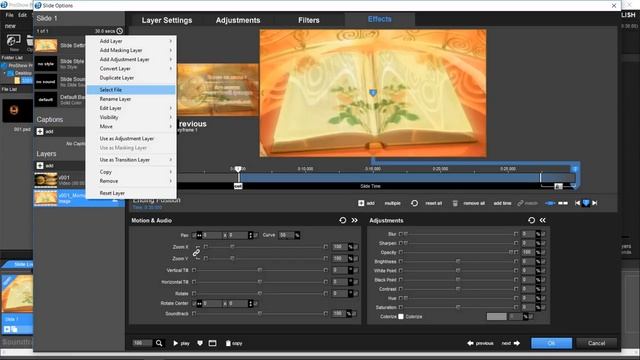Viewport: 640px width, 360px height.
Task: Click the add keyframe plus icon
Action: [x=361, y=203]
